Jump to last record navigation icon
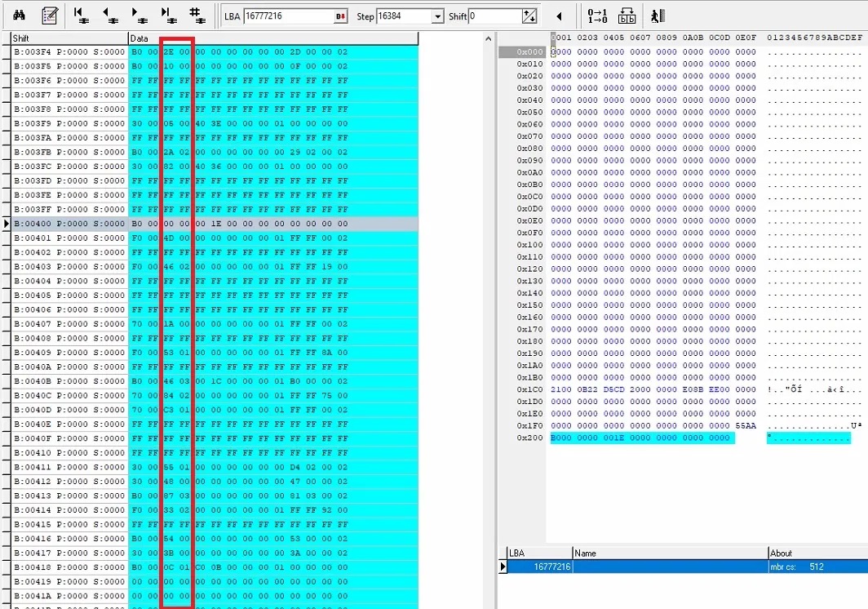 point(168,15)
